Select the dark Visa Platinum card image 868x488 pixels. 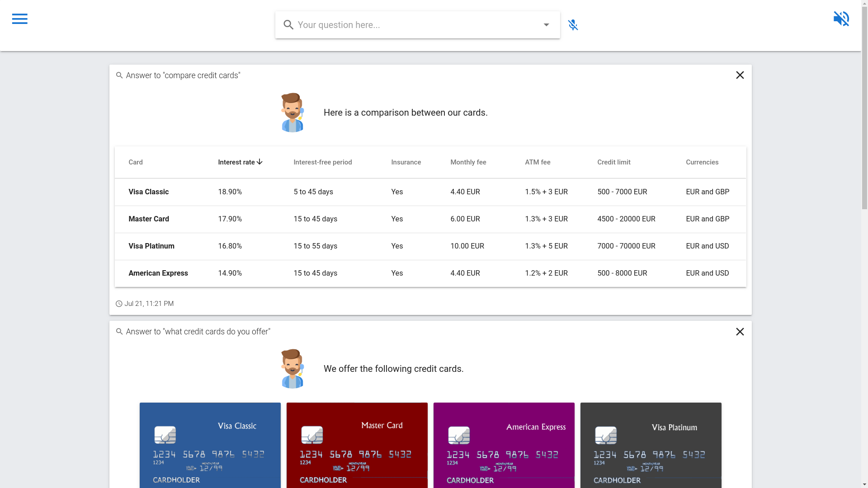pyautogui.click(x=651, y=445)
